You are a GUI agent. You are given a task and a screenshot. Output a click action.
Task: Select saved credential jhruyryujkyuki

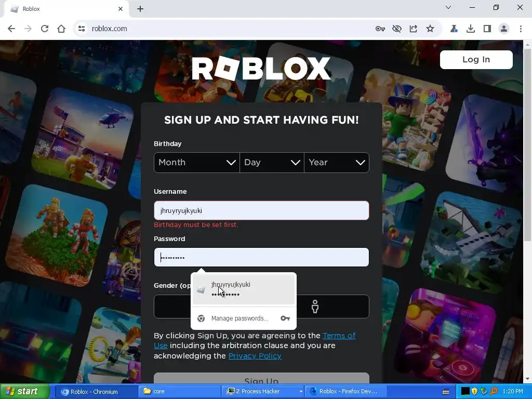[x=244, y=289]
